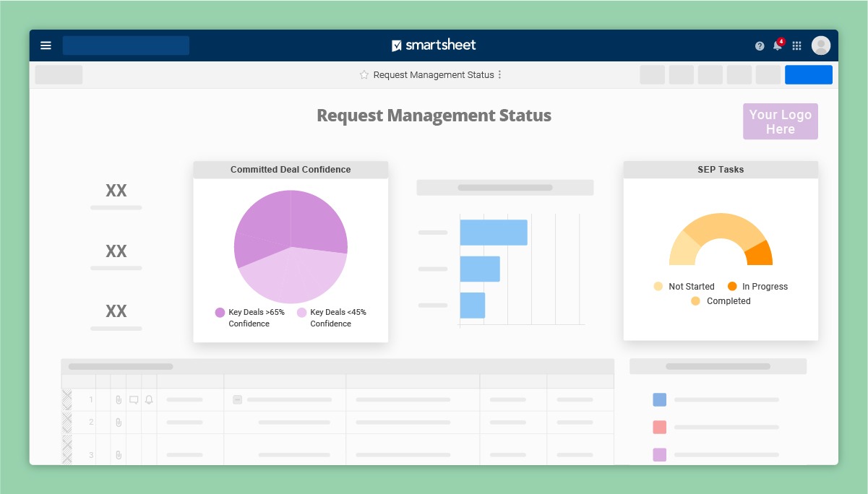This screenshot has width=868, height=494.
Task: Toggle favorite star for Request Management Status
Action: (x=364, y=75)
